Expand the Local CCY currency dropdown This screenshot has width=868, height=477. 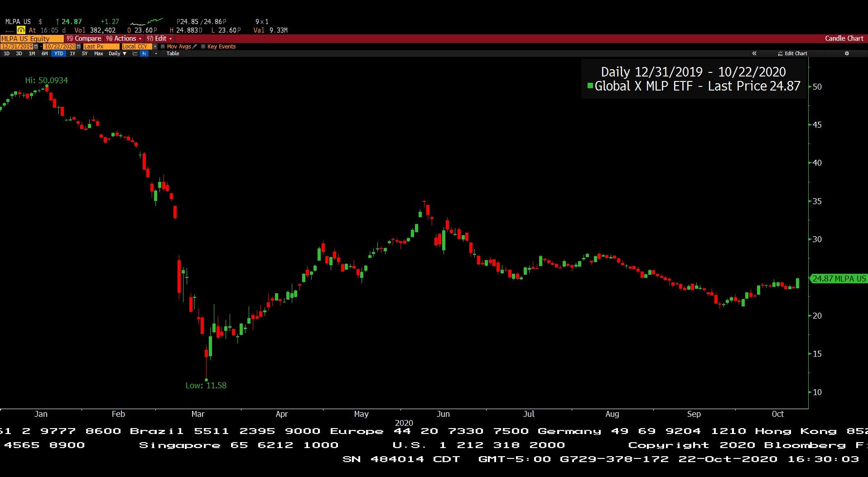[154, 46]
